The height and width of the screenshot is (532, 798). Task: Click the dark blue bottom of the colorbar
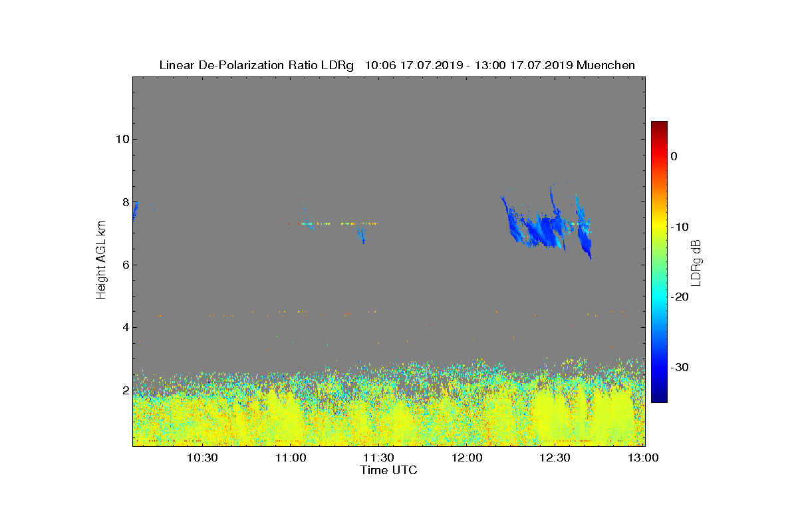click(x=659, y=398)
